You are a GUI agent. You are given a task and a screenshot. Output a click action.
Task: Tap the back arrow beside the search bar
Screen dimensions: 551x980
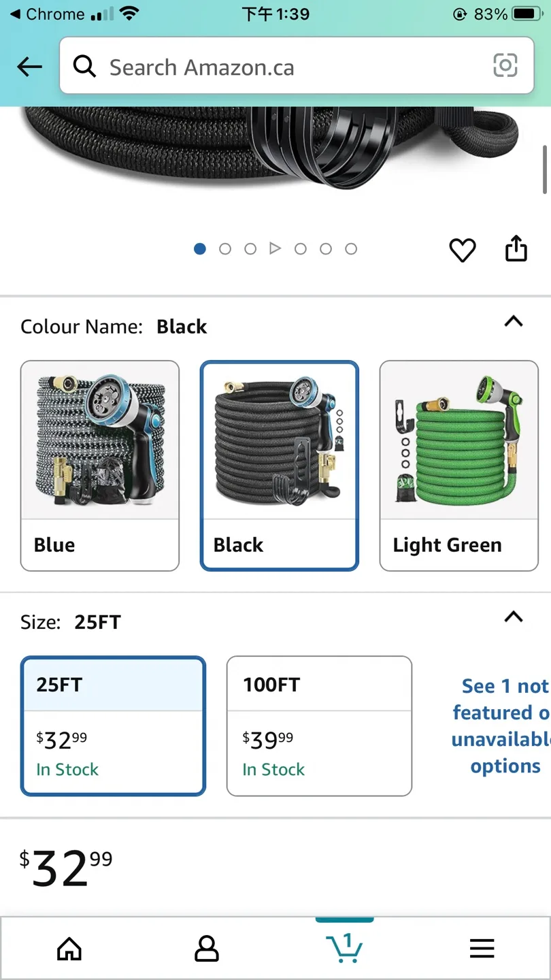(29, 66)
